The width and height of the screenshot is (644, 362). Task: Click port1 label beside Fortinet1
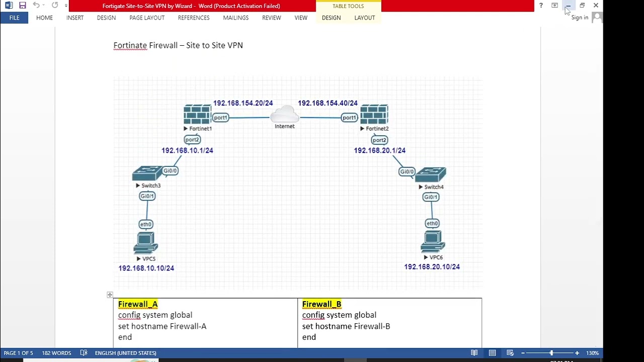point(220,118)
